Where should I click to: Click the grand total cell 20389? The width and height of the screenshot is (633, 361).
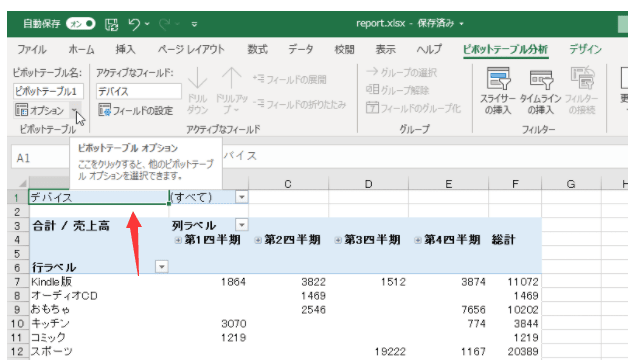click(x=523, y=351)
